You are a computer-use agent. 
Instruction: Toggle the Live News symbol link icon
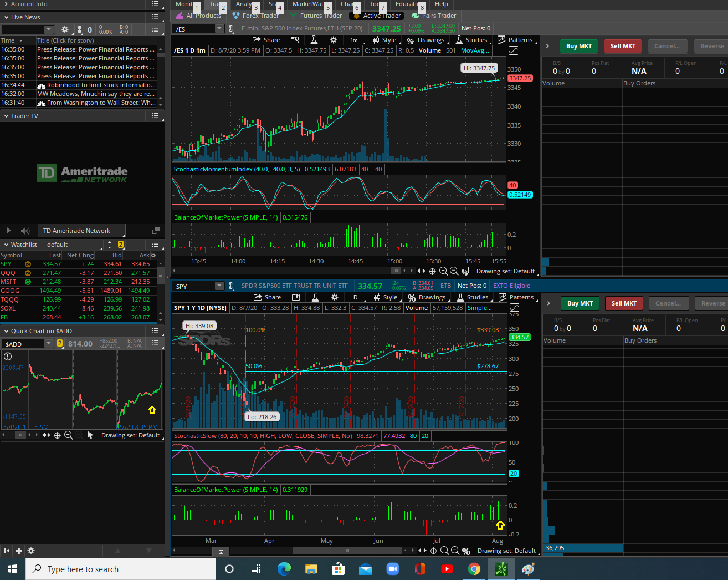pyautogui.click(x=80, y=29)
